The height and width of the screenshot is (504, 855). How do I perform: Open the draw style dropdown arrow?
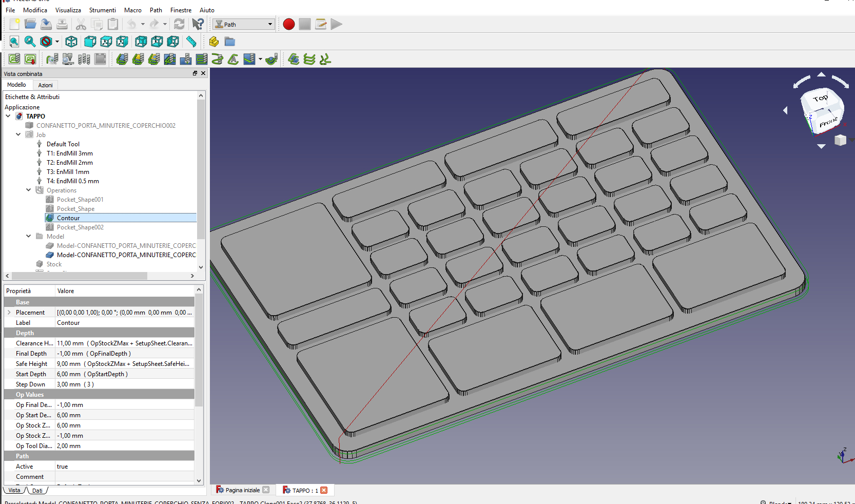coord(57,42)
